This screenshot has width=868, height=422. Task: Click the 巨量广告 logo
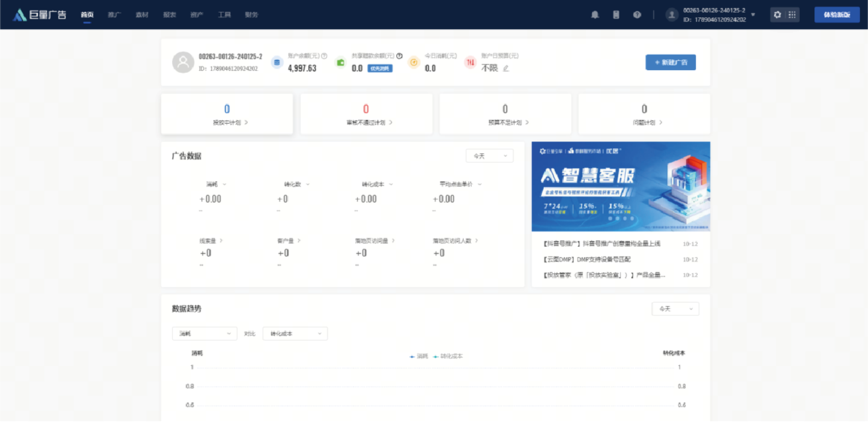(x=40, y=15)
